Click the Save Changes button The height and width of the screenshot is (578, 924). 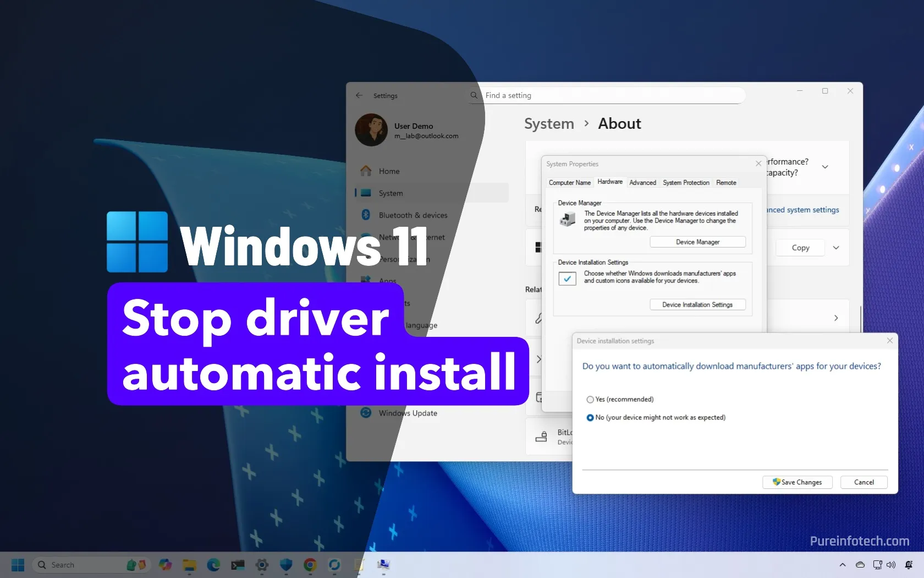797,482
